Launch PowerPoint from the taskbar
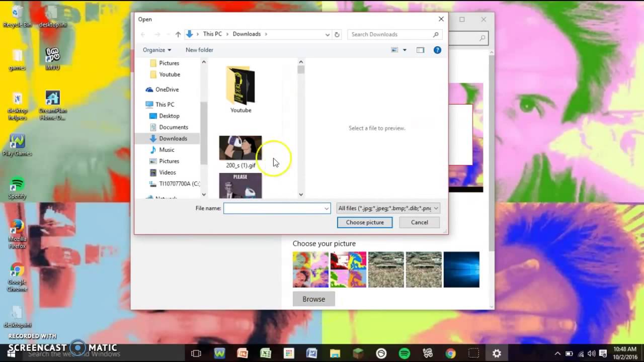 [x=243, y=353]
